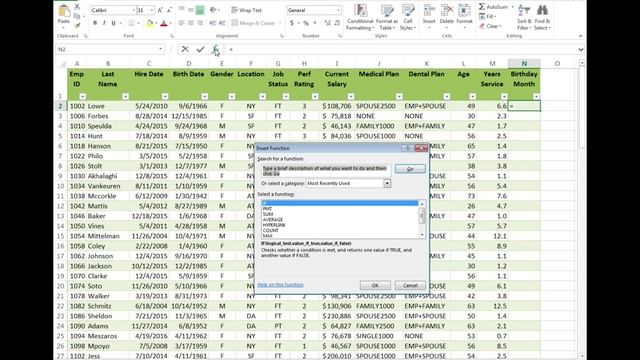Align text left
This screenshot has width=640, height=360.
182,23
